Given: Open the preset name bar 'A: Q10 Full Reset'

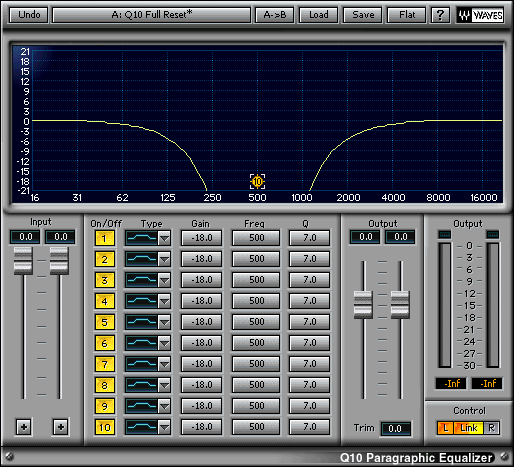Looking at the screenshot, I should tap(152, 15).
